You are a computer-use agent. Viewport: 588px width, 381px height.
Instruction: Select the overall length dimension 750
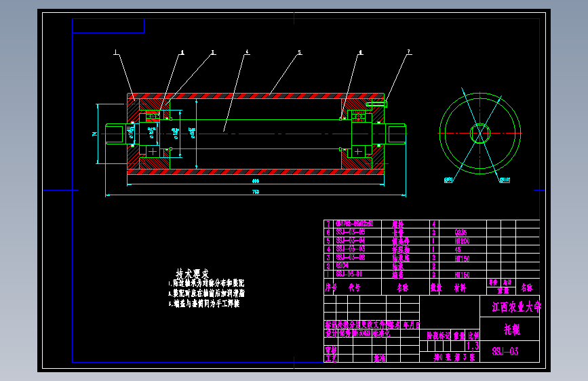click(x=256, y=192)
